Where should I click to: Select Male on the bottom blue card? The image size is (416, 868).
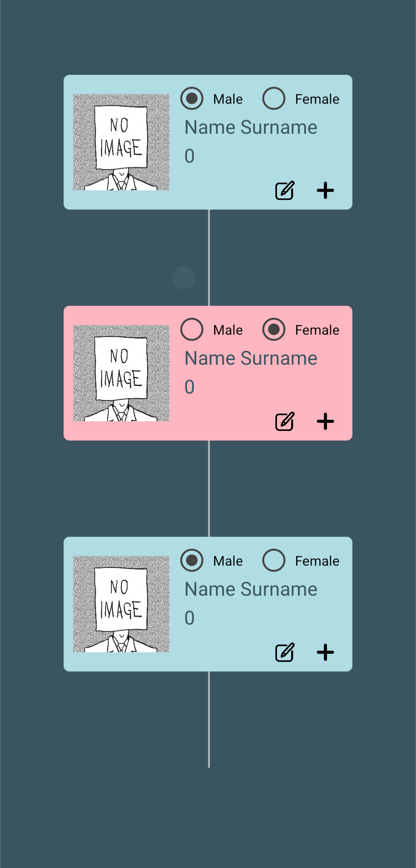pos(191,561)
